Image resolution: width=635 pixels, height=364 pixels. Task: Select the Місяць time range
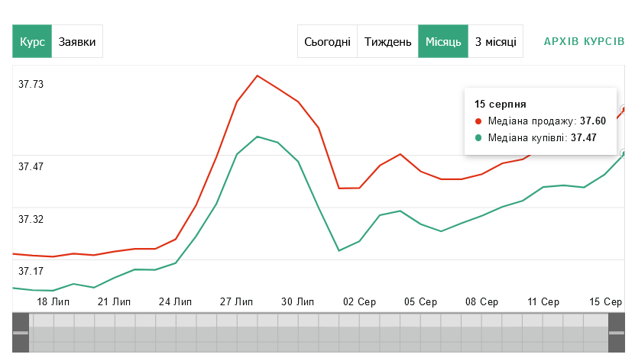pos(443,41)
